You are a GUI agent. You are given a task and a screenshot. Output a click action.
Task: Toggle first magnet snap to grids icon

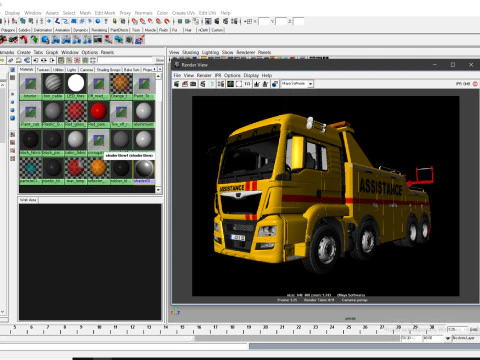[134, 21]
